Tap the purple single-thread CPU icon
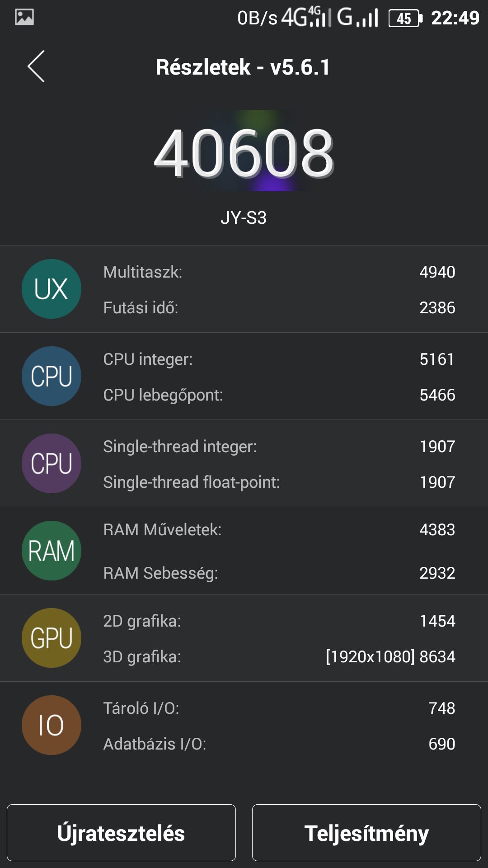The height and width of the screenshot is (868, 488). coord(52,463)
